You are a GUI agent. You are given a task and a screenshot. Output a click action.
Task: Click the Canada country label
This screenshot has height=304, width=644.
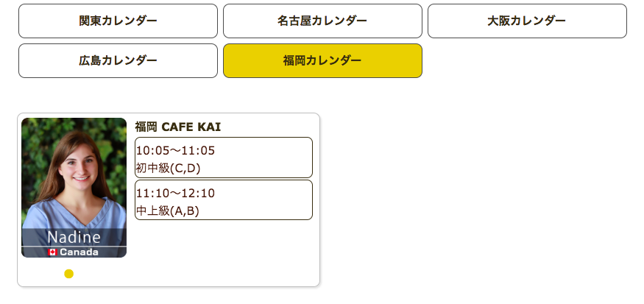pyautogui.click(x=79, y=252)
